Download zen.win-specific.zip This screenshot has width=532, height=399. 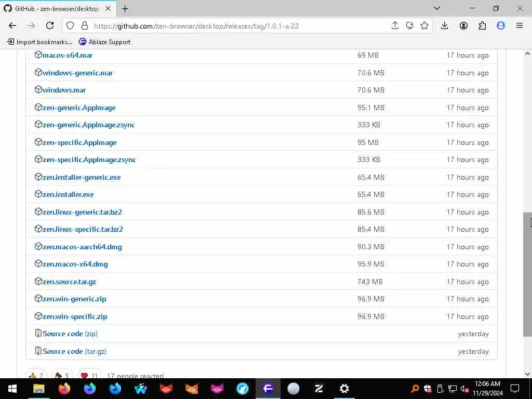tap(75, 317)
